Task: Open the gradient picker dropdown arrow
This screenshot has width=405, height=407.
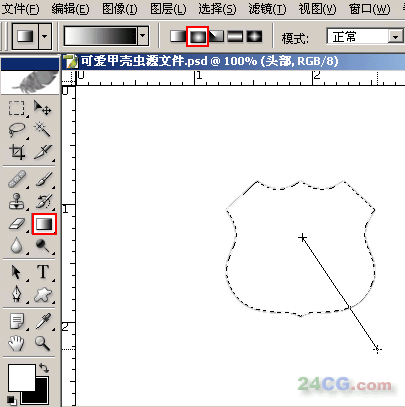Action: 143,35
